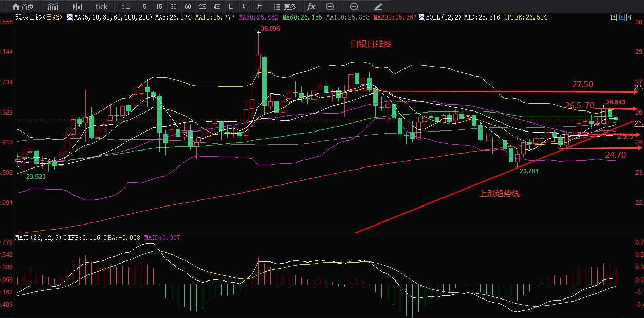Select the 4H timeframe tab
The image size is (644, 318).
tap(216, 7)
